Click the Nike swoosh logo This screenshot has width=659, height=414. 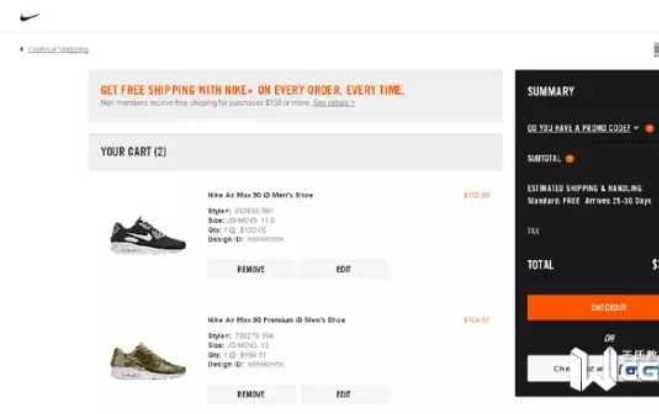(29, 17)
